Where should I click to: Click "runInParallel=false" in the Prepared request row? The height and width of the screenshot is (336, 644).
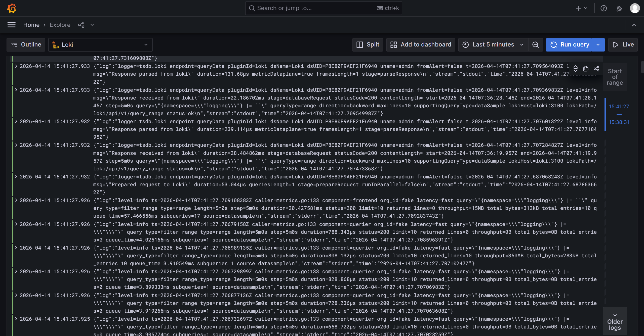pos(391,184)
